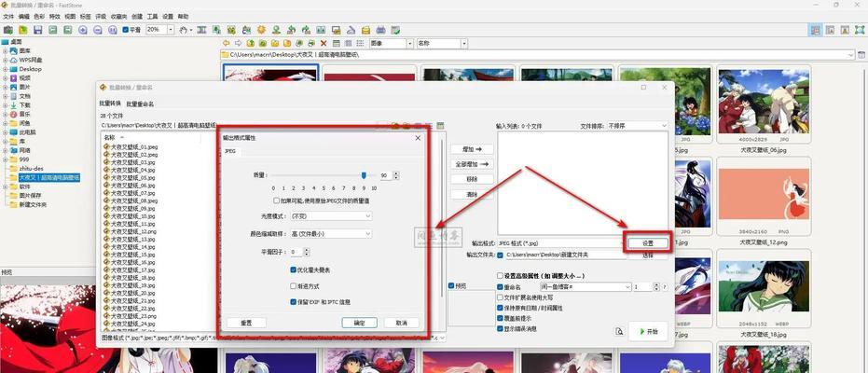Enable use original JPEG quality checkbox
The image size is (868, 373).
276,200
